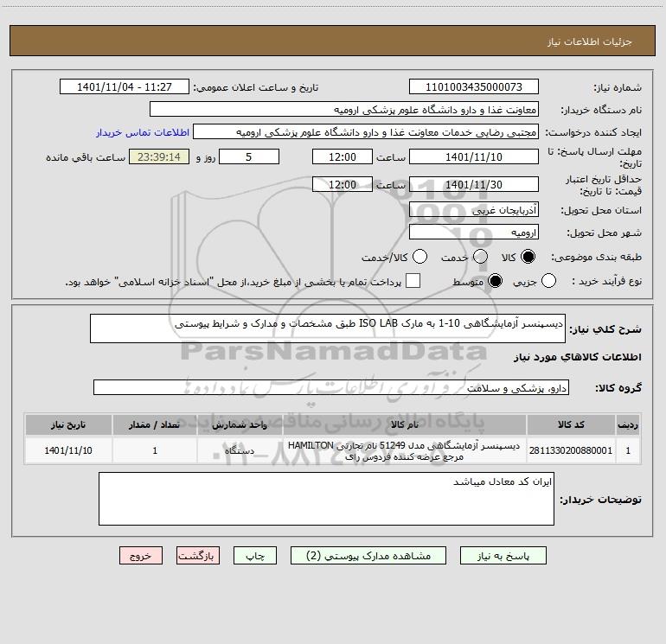The image size is (666, 644).
Task: Click the توضیحات خریدار text area
Action: point(326,498)
